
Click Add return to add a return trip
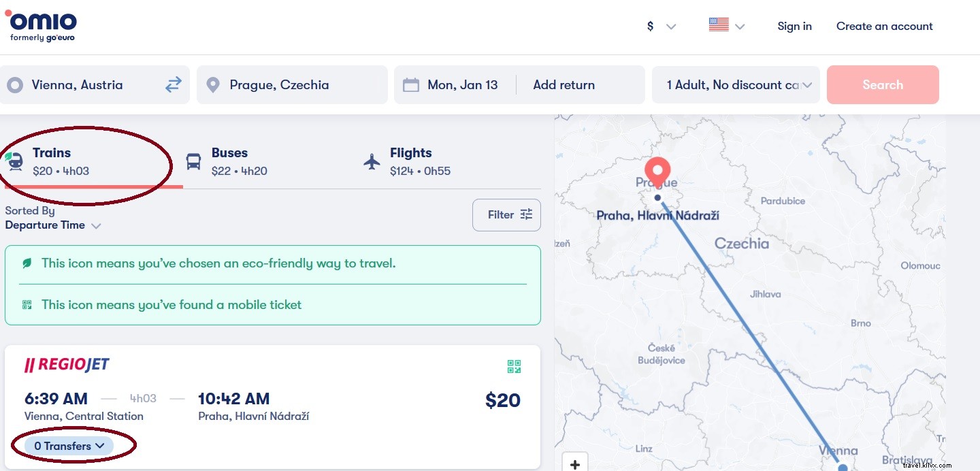coord(563,84)
